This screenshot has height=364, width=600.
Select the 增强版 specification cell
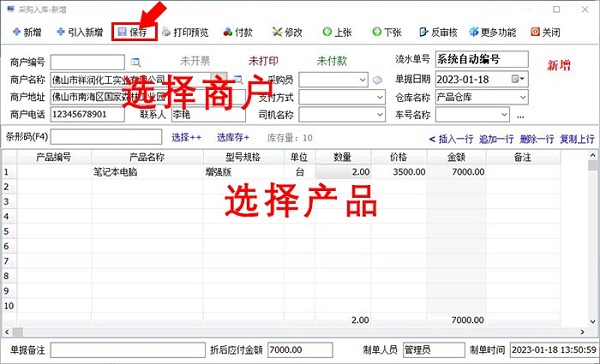(244, 172)
